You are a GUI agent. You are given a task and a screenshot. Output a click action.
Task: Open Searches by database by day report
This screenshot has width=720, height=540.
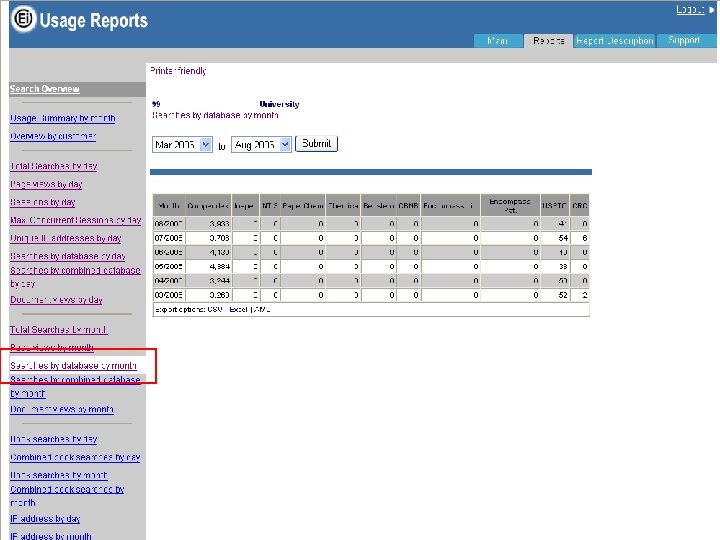[68, 256]
